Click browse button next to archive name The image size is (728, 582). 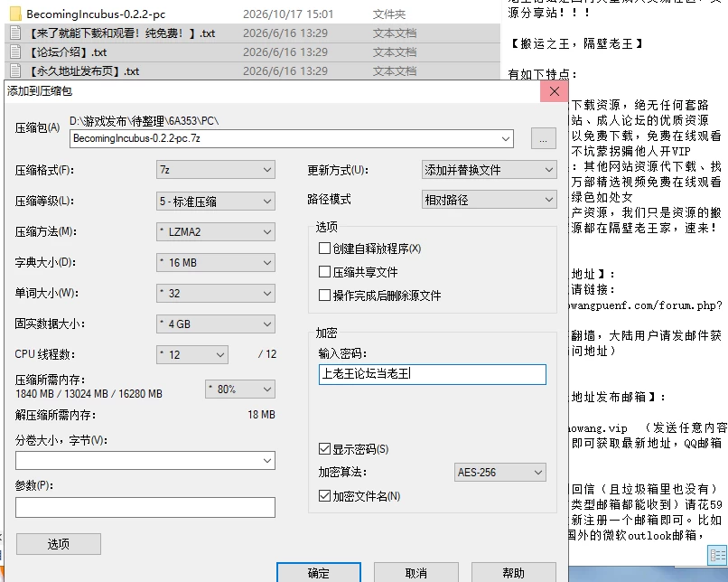click(544, 139)
